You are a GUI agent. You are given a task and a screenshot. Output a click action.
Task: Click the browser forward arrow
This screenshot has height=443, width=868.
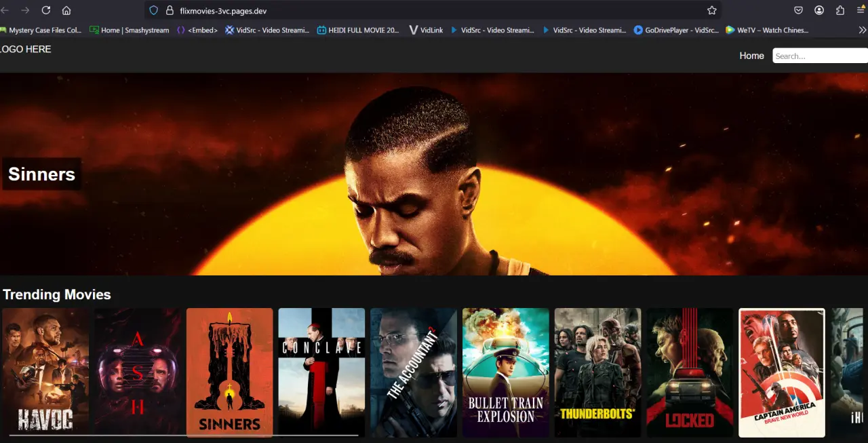point(25,10)
